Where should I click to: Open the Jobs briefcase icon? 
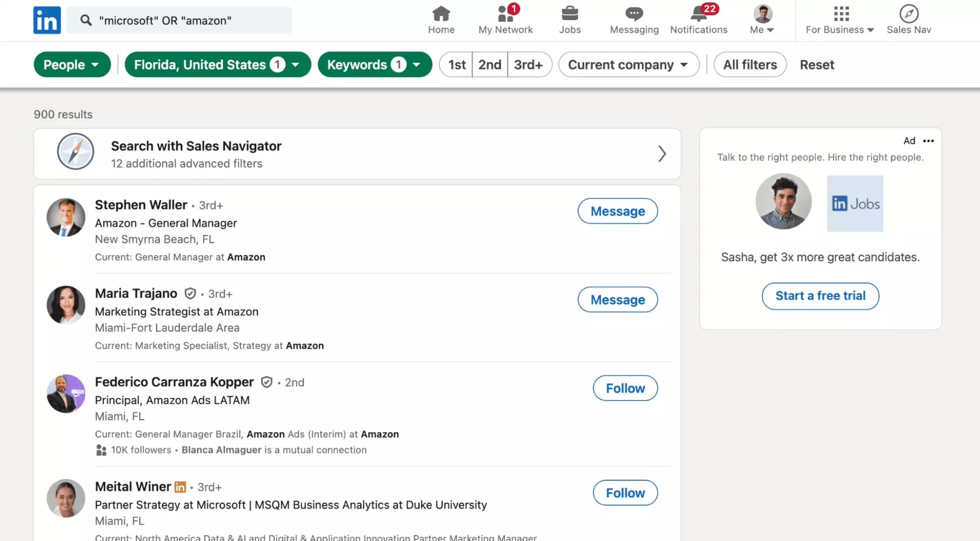(x=570, y=13)
